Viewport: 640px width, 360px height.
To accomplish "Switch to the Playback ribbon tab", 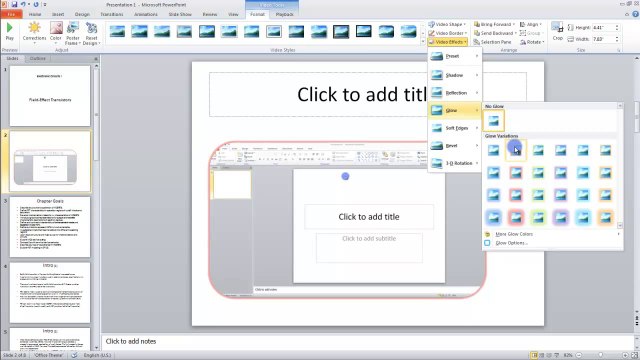I will point(284,14).
